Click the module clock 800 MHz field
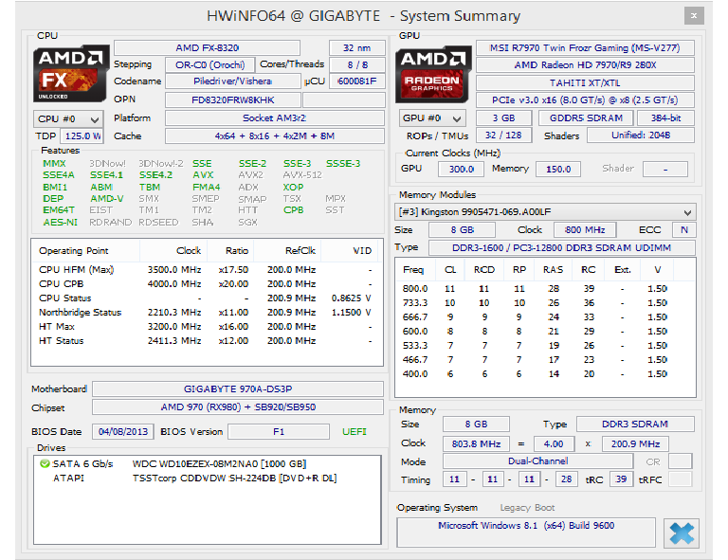 pos(585,229)
